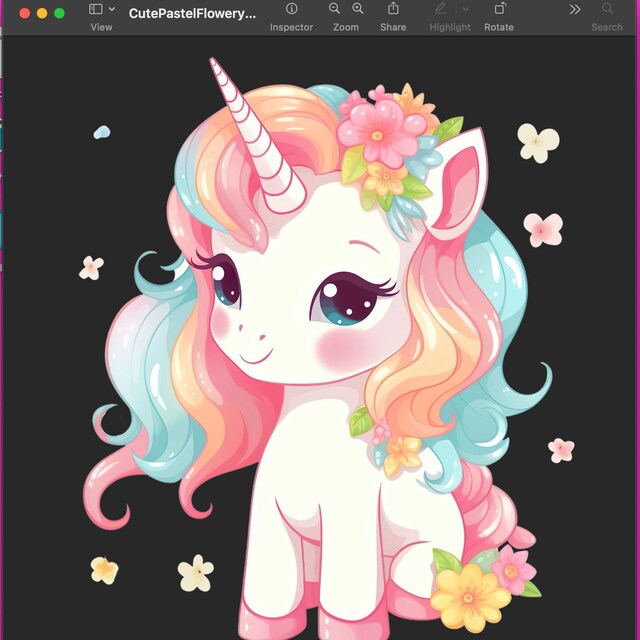The image size is (640, 640).
Task: Open the View sidebar toggle icon
Action: coord(96,9)
